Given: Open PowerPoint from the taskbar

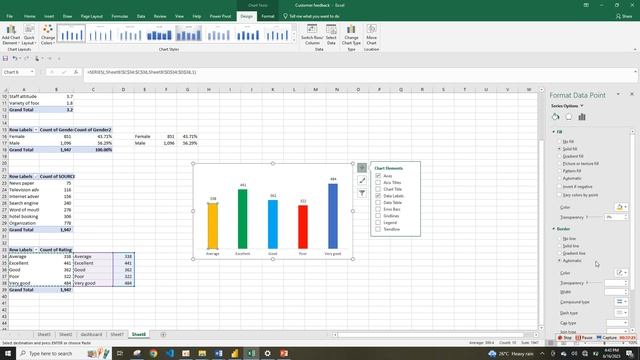Looking at the screenshot, I should [x=284, y=353].
